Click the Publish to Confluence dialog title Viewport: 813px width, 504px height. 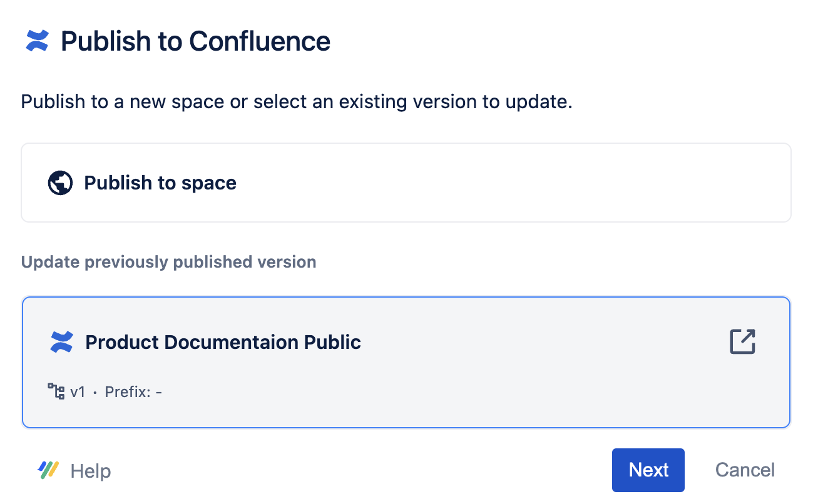tap(195, 41)
